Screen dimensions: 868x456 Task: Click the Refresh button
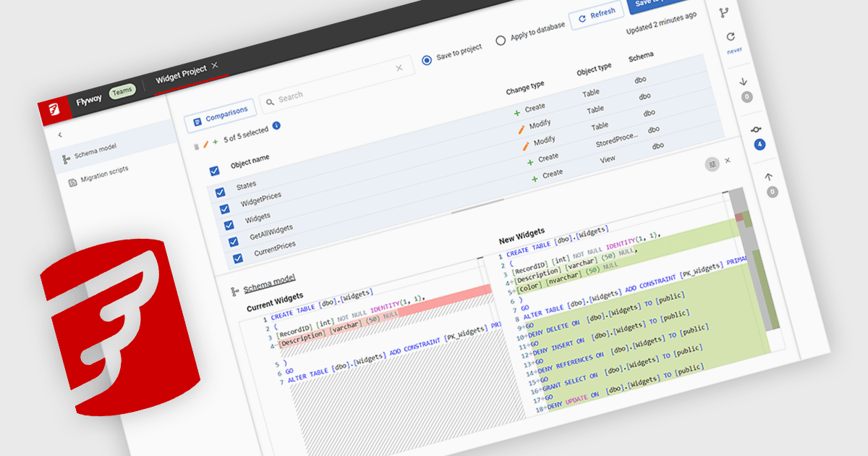pyautogui.click(x=597, y=16)
